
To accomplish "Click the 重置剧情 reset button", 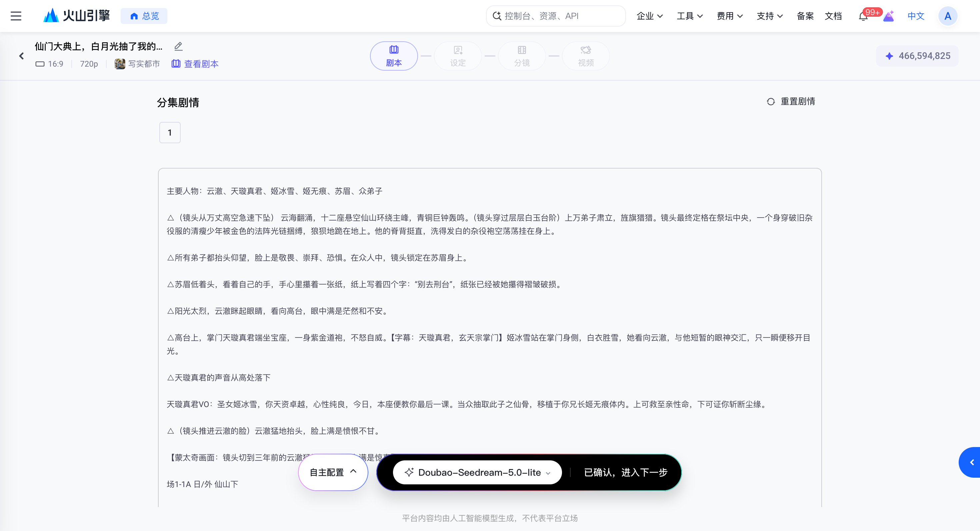I will (791, 102).
